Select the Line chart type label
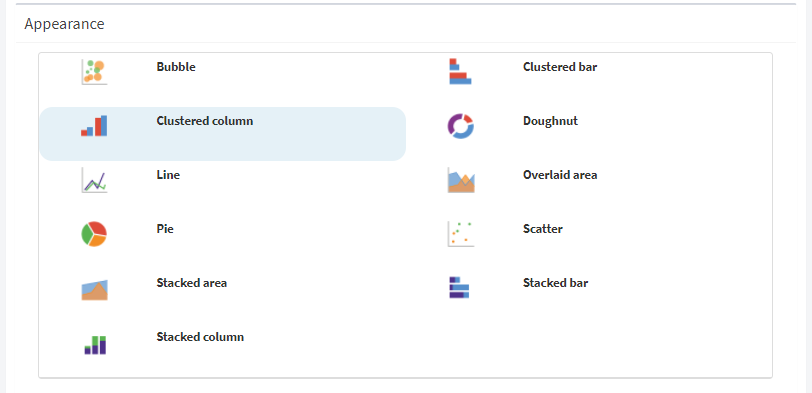 point(168,175)
